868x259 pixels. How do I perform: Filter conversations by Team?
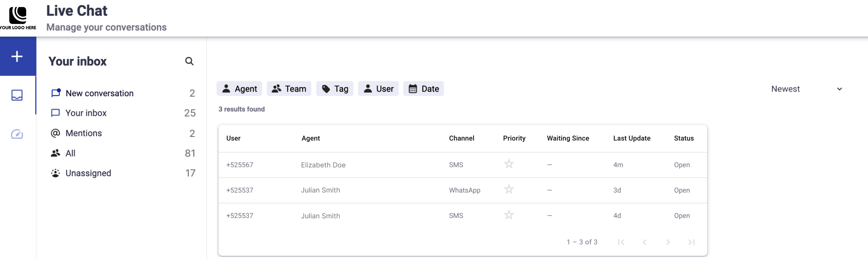[x=289, y=89]
